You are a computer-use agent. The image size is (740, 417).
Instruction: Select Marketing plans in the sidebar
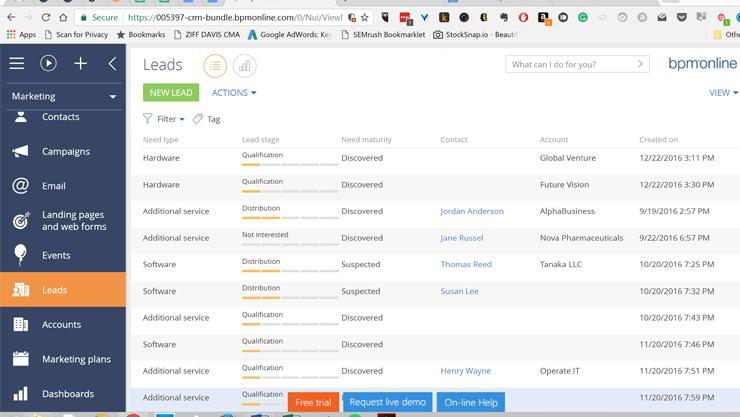click(x=75, y=359)
